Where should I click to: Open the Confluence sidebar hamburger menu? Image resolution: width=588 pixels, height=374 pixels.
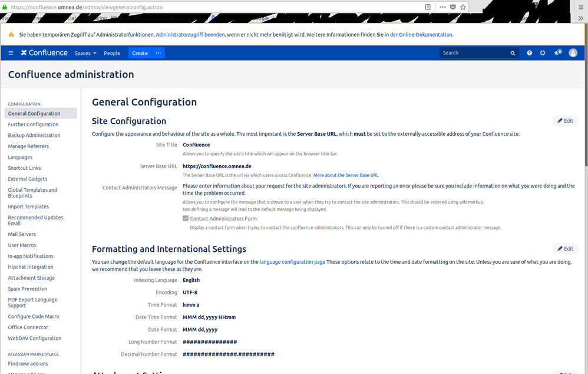click(11, 53)
